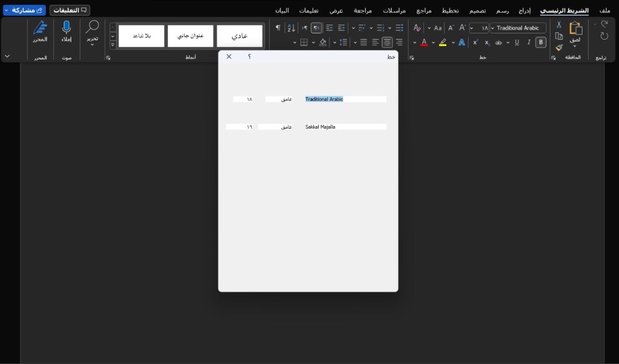Viewport: 619px width, 364px height.
Task: Switch to the تصميم (Design) tab
Action: coord(478,11)
